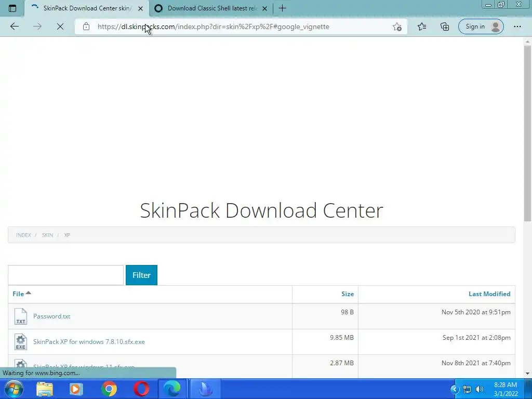Click the Sep 1st 2021 at 2:08pm date
Screen dimensions: 532x399
[x=476, y=338]
